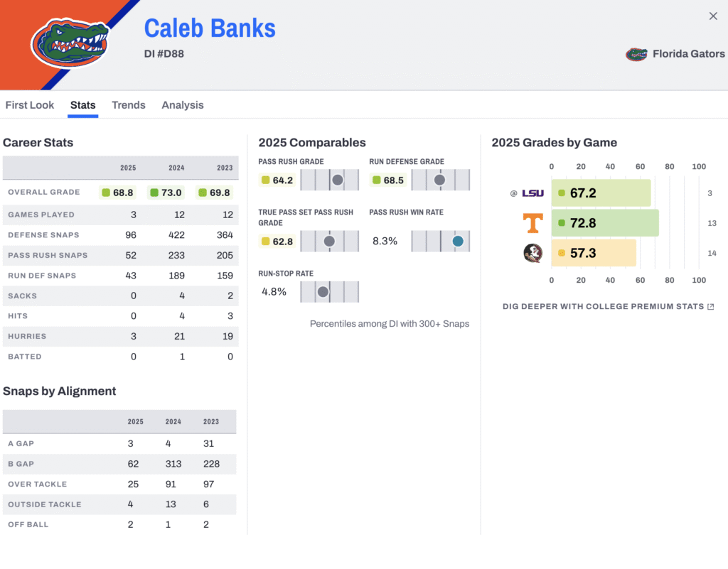Click the run defense grade percentile dot
This screenshot has width=728, height=569.
(x=439, y=180)
